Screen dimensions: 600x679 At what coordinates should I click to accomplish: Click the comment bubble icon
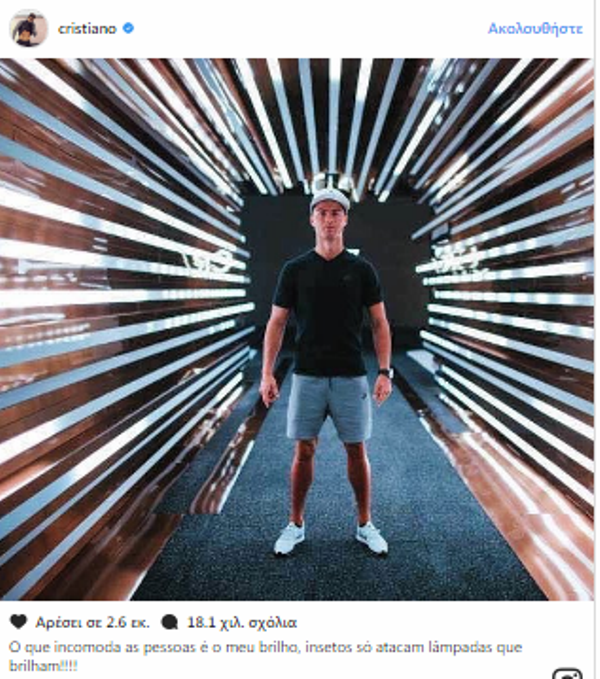(x=169, y=623)
